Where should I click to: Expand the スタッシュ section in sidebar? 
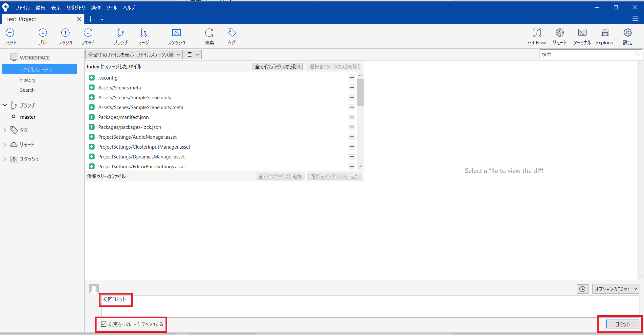click(5, 159)
